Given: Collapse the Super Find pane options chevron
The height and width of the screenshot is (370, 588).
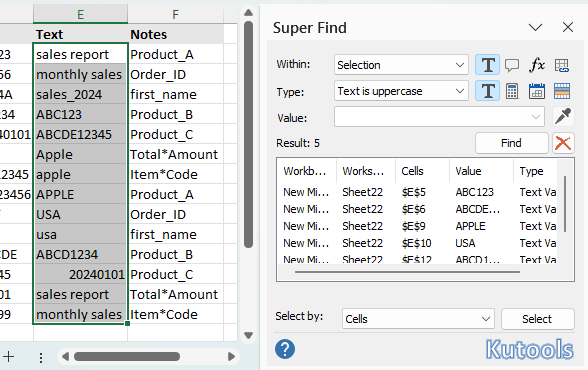Looking at the screenshot, I should coord(535,27).
